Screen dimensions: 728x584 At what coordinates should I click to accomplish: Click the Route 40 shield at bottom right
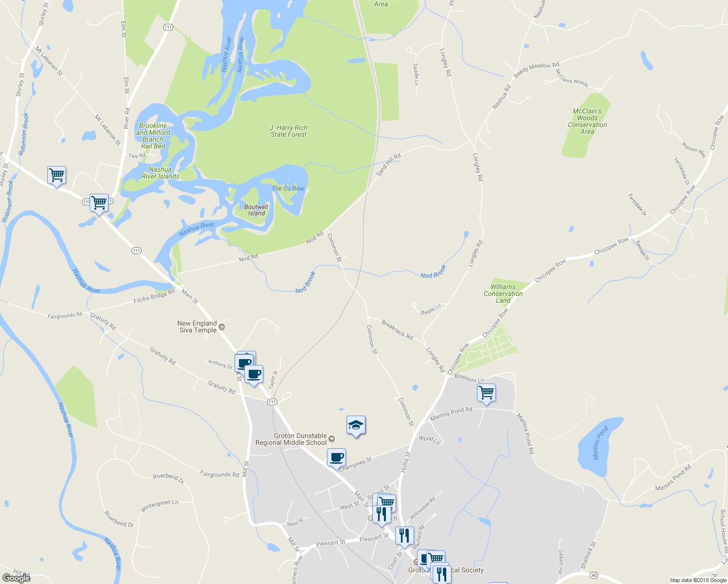pos(594,575)
